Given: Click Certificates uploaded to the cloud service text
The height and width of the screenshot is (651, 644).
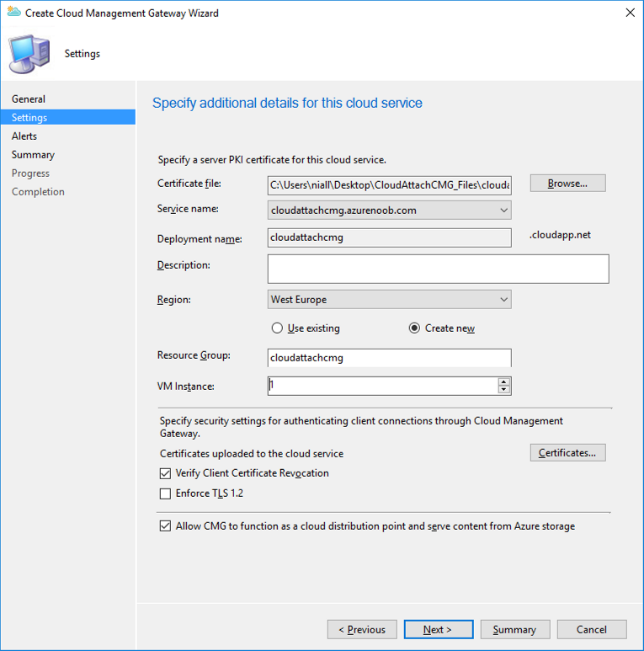Looking at the screenshot, I should (252, 453).
